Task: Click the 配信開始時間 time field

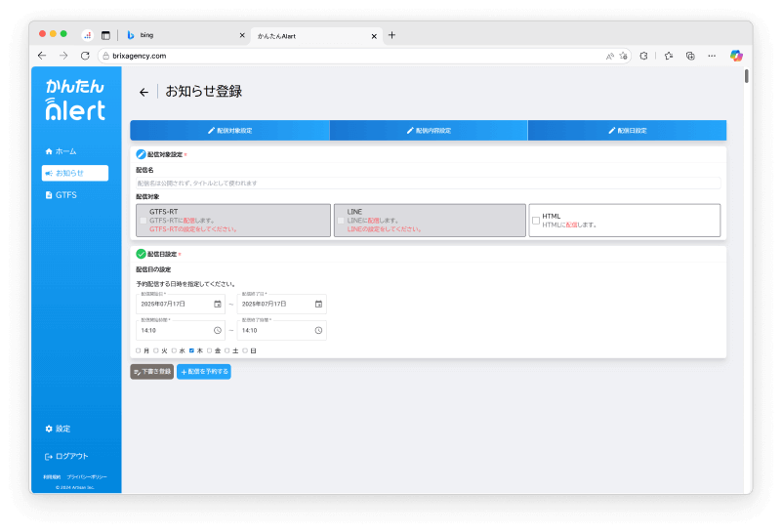Action: coord(181,331)
